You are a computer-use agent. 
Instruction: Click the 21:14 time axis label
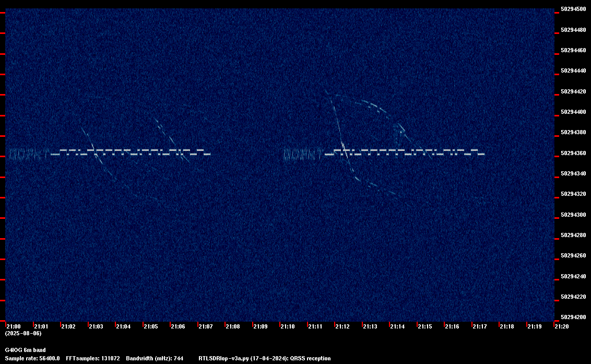[397, 326]
